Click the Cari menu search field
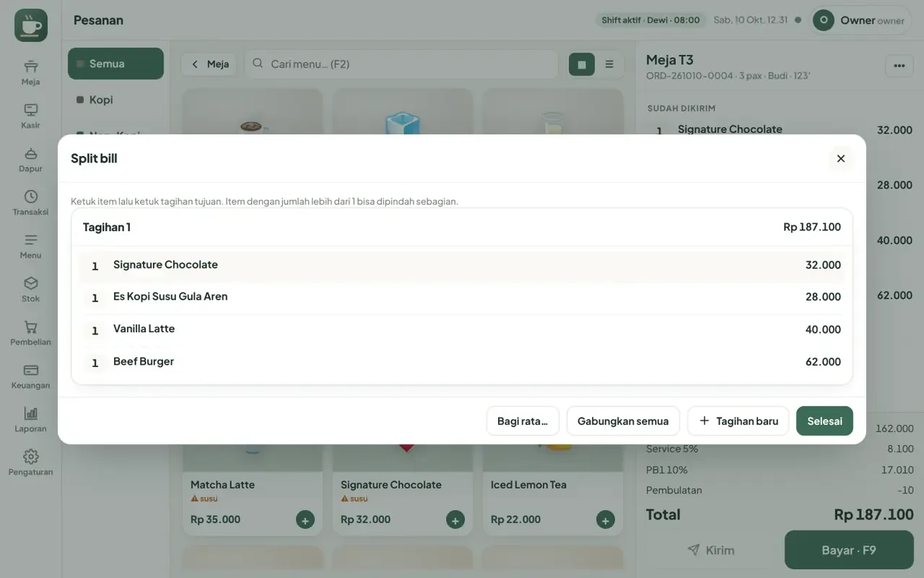Viewport: 924px width, 578px height. pyautogui.click(x=401, y=64)
